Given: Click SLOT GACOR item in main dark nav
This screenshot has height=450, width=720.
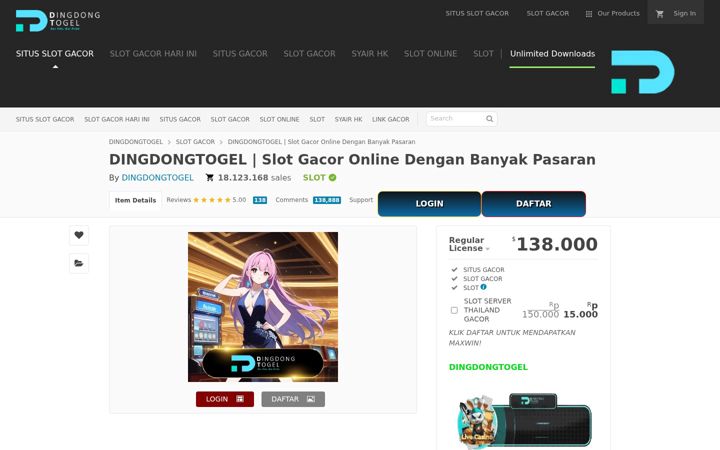Looking at the screenshot, I should (309, 54).
